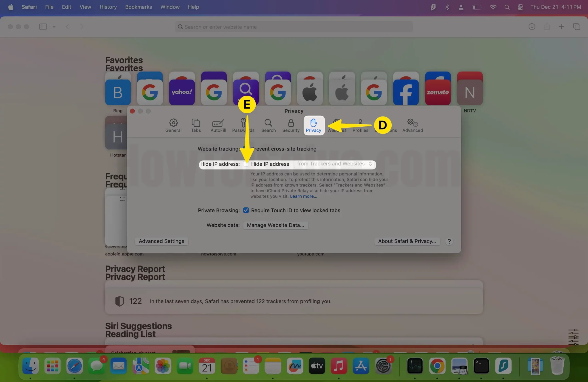The width and height of the screenshot is (588, 382).
Task: Expand the sidebar chevron menu in toolbar
Action: point(54,27)
